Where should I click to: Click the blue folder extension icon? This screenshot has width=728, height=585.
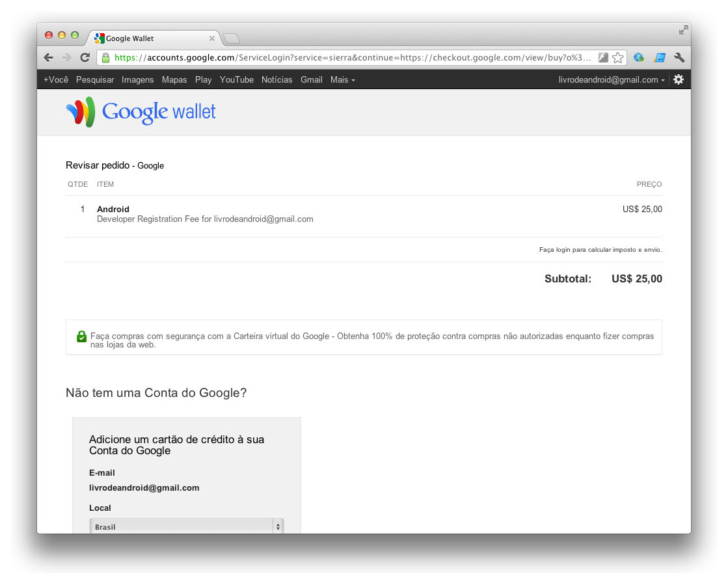coord(660,58)
